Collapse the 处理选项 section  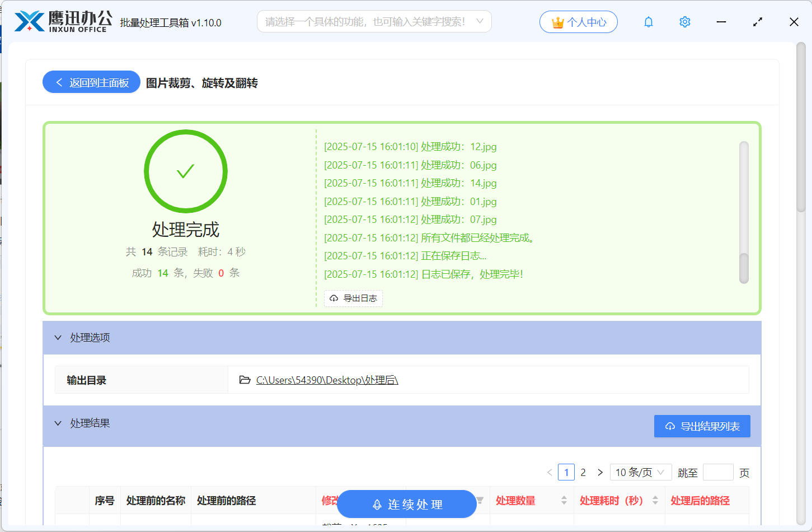(58, 338)
